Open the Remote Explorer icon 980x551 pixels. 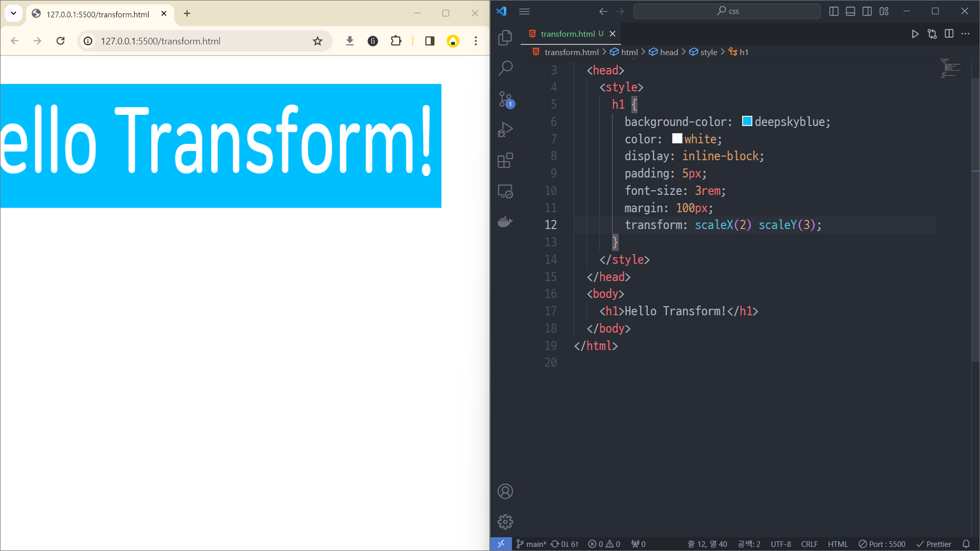[505, 191]
